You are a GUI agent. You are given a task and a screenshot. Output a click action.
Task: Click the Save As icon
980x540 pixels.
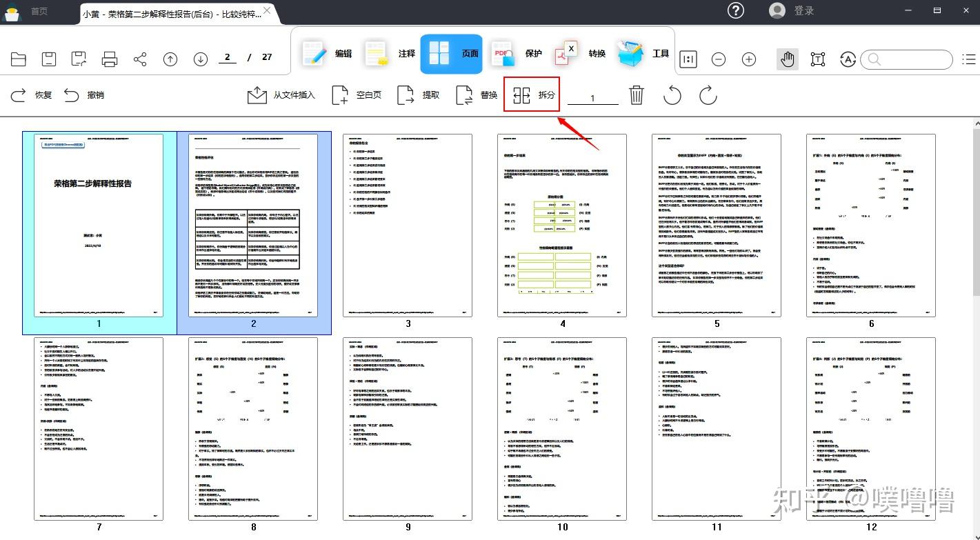(x=79, y=59)
